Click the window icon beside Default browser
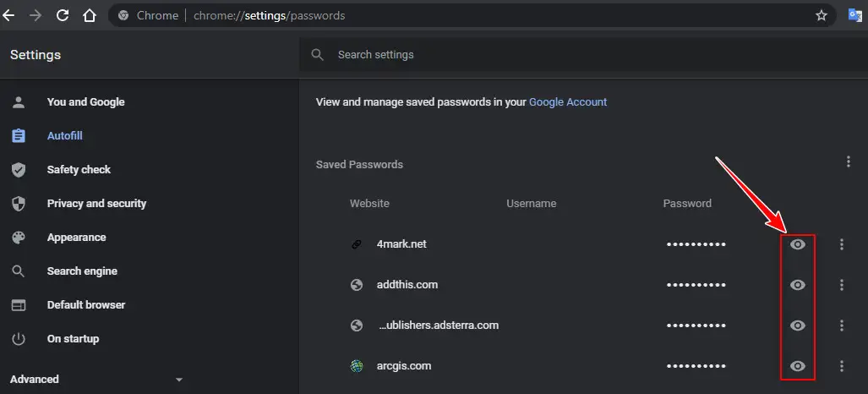Screen dimensions: 868x394 click(19, 304)
